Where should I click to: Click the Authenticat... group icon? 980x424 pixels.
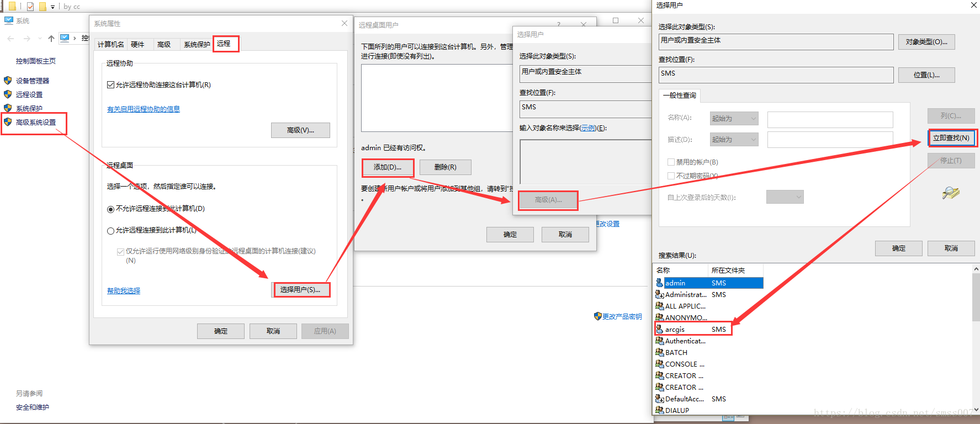[x=659, y=341]
